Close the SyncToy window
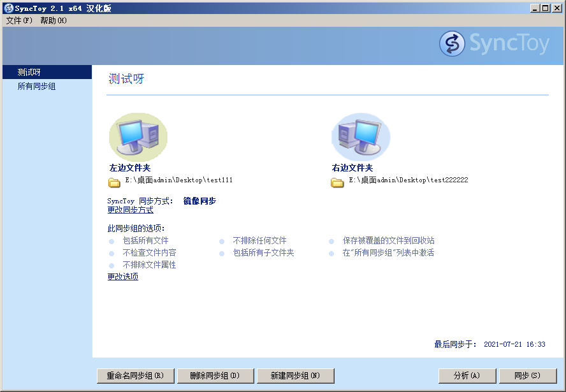566x392 pixels. coord(556,8)
